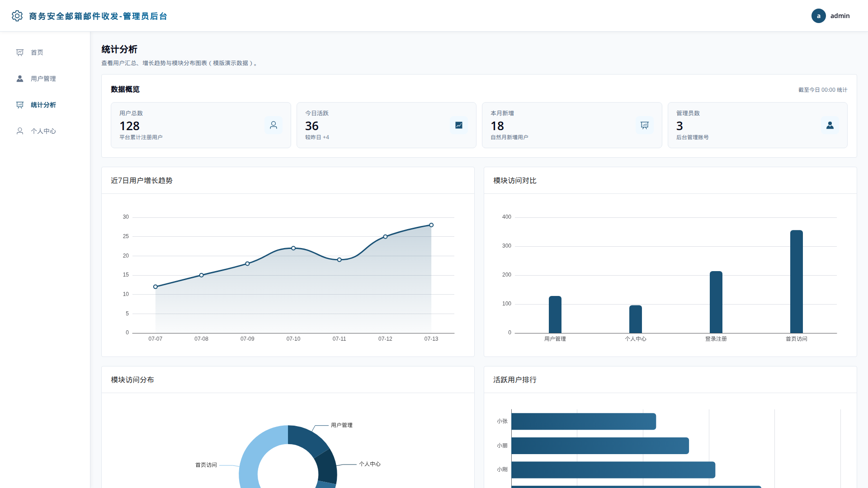The image size is (868, 488).
Task: Click the 首页访问 donut segment label
Action: [x=206, y=465]
